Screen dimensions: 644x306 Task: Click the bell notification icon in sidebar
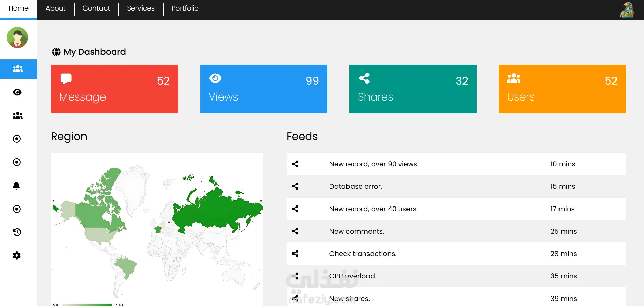point(16,185)
